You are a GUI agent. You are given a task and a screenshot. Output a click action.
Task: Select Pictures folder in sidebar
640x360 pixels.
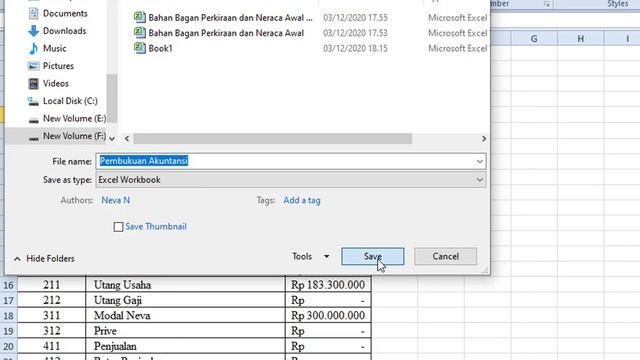[58, 66]
